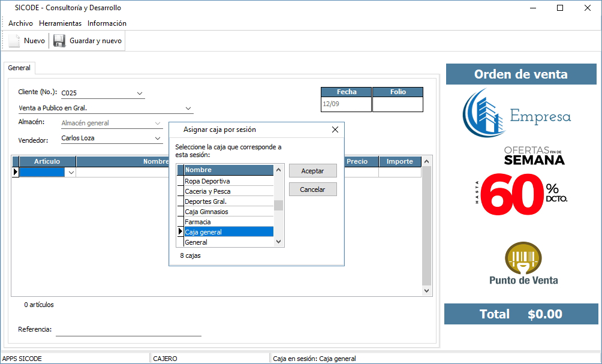Viewport: 602px width, 364px height.
Task: Open the Venta a Publico en Gral. dropdown
Action: tap(188, 109)
